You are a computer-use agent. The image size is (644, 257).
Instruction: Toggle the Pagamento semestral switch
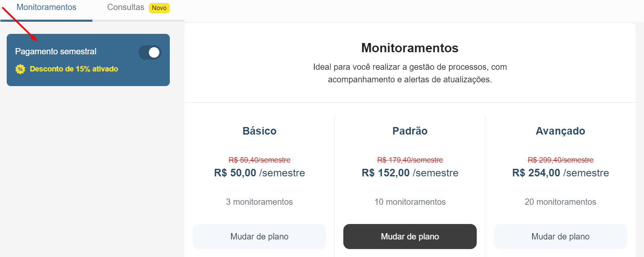[150, 52]
